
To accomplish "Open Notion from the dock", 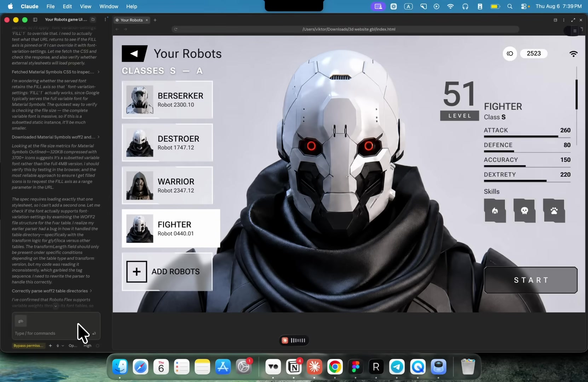I will pyautogui.click(x=294, y=367).
